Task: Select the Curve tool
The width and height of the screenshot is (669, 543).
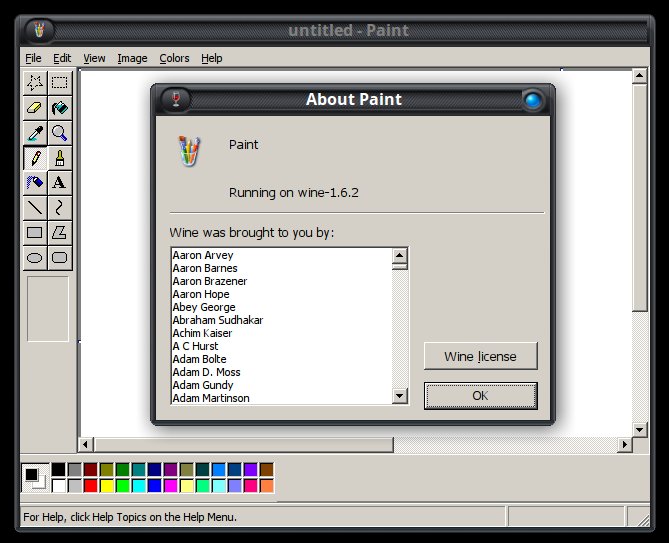Action: [60, 208]
